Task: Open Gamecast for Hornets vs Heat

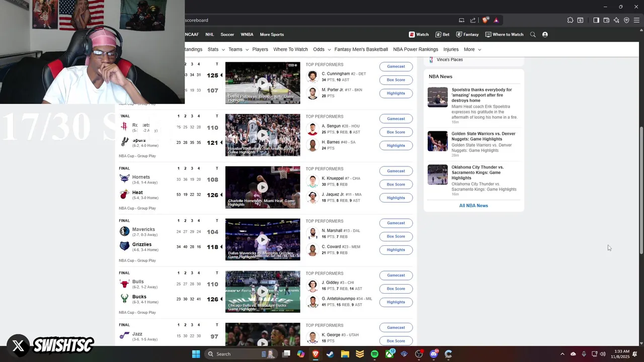Action: 396,171
